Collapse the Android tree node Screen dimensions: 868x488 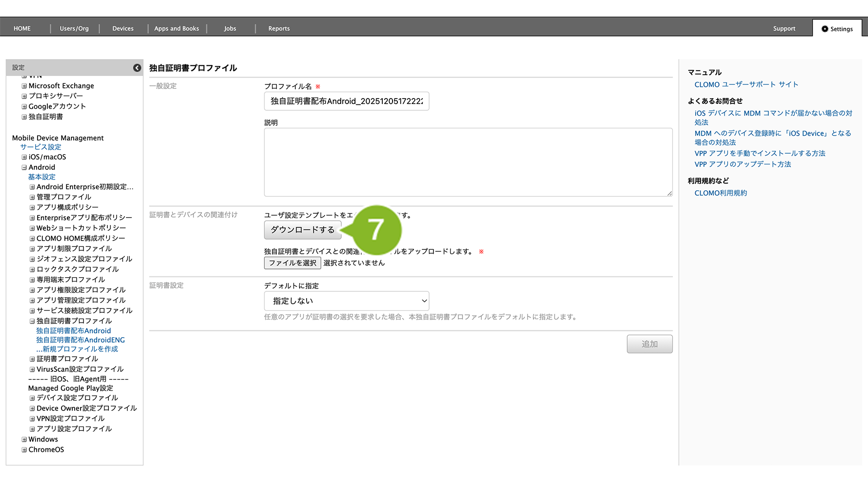24,167
